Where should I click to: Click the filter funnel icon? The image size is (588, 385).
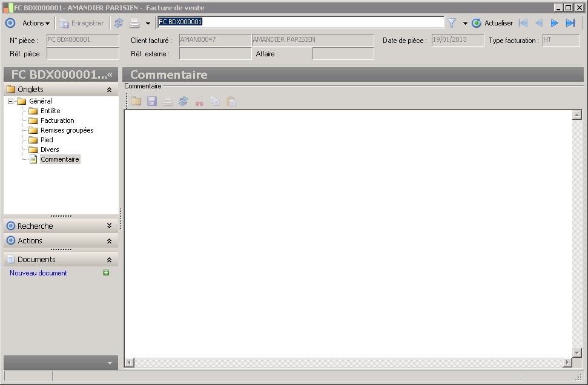click(x=452, y=23)
